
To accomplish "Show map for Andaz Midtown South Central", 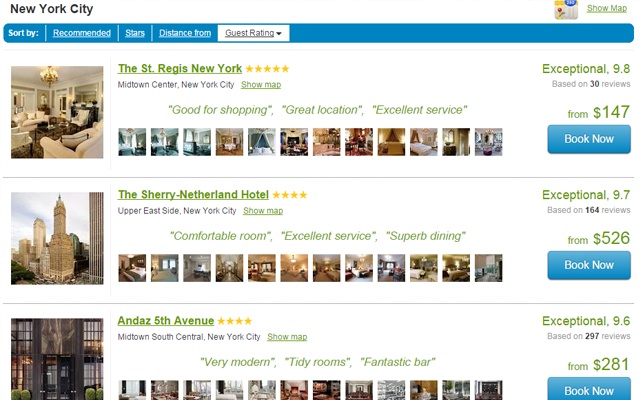I will click(x=287, y=337).
